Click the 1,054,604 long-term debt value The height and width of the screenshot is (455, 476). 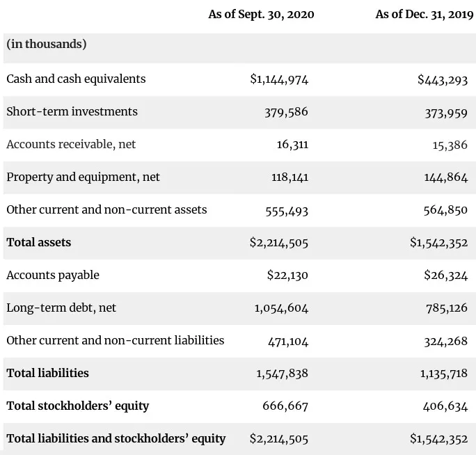pyautogui.click(x=282, y=308)
